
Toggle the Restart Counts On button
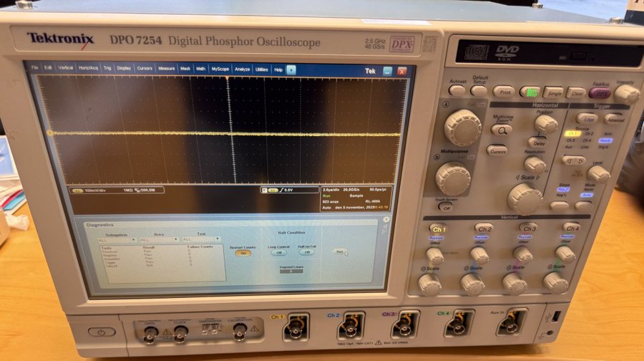tap(243, 253)
